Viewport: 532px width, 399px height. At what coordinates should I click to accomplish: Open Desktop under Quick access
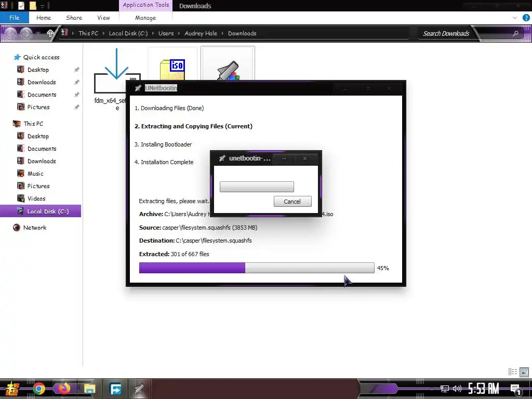point(38,70)
